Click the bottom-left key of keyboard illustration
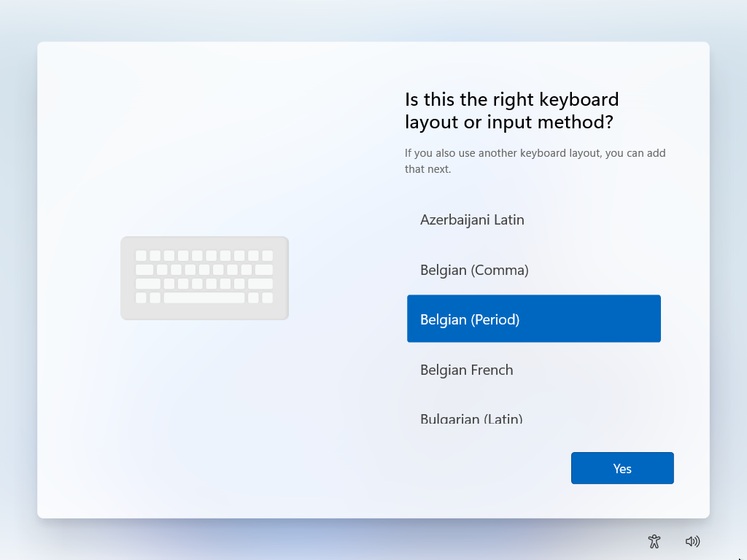The height and width of the screenshot is (560, 747). (x=141, y=298)
